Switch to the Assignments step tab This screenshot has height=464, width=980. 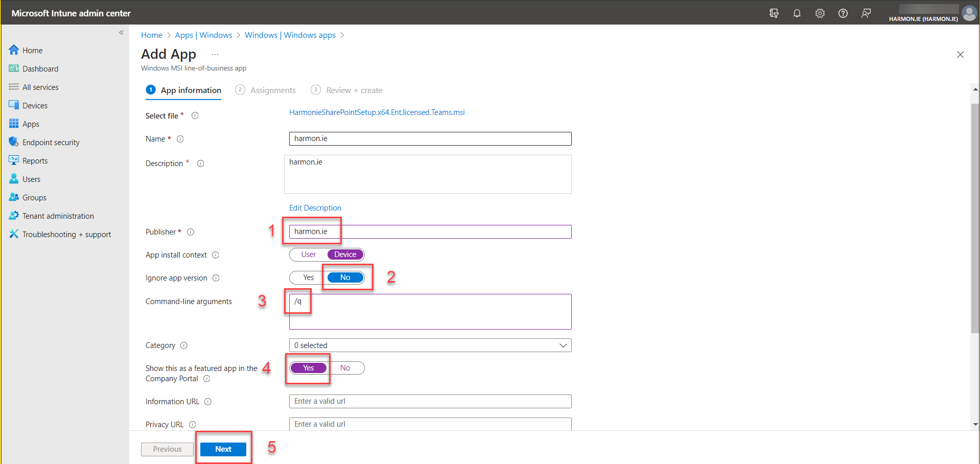(265, 90)
